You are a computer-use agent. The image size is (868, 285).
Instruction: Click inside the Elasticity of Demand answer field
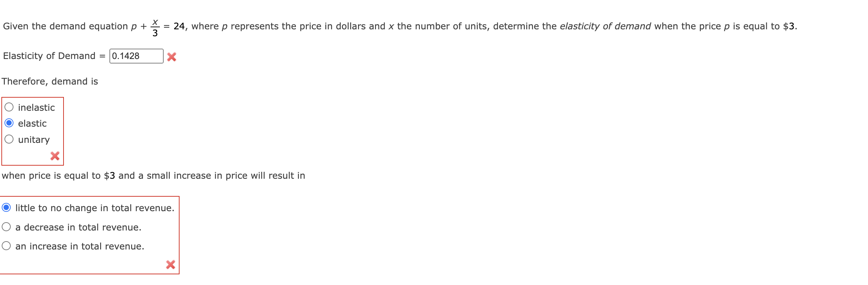click(136, 56)
